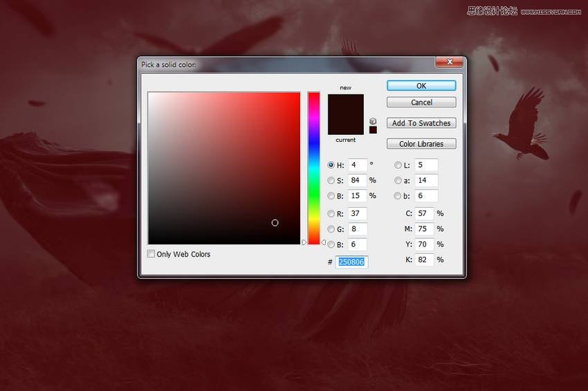Click the hex color input field
The image size is (588, 391).
point(351,262)
